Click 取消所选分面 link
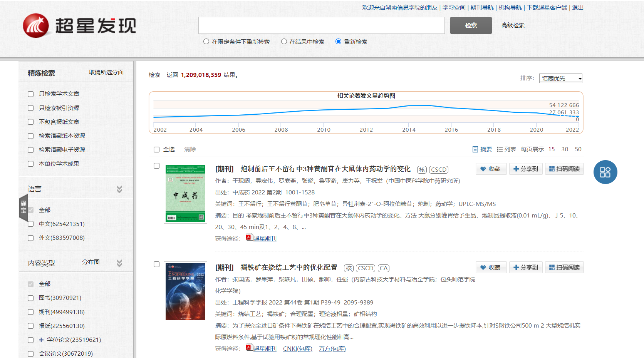 pyautogui.click(x=106, y=72)
